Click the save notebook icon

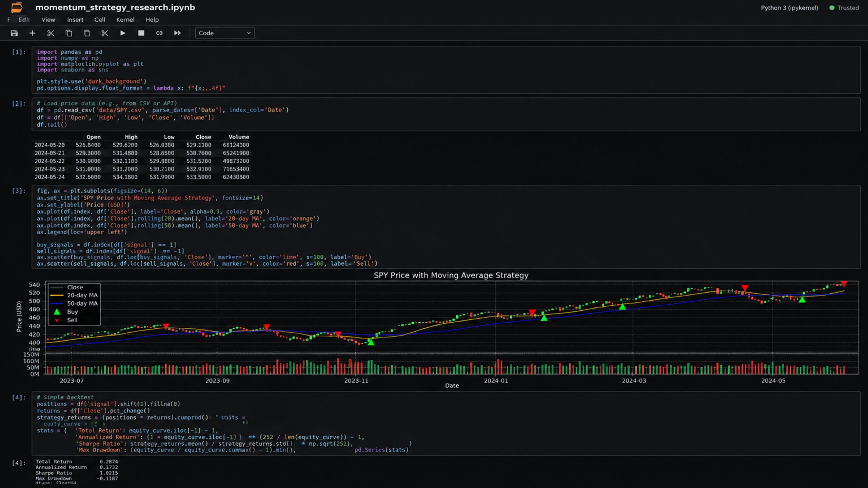pos(14,33)
